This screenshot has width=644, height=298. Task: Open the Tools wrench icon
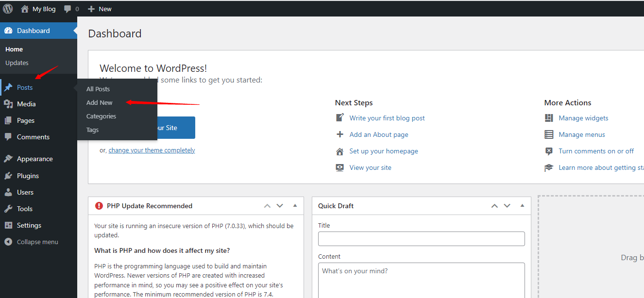[8, 209]
